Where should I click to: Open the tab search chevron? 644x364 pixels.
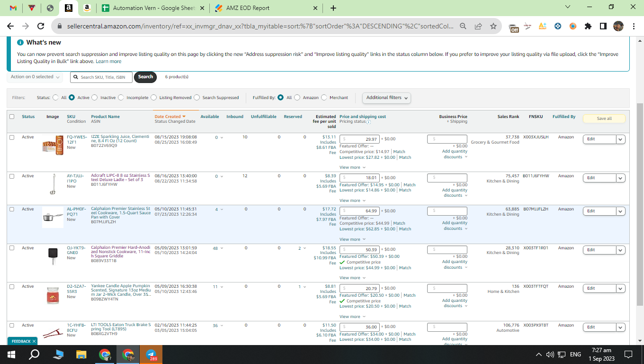568,7
